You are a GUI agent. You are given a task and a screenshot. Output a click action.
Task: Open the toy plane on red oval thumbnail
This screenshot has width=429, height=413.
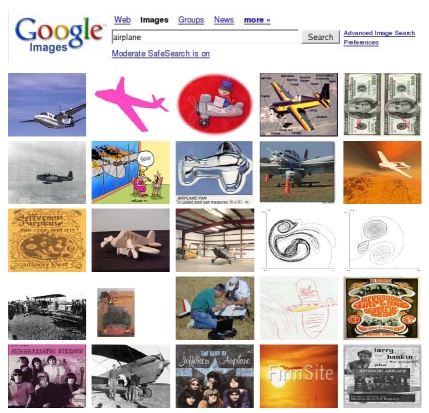(x=215, y=104)
